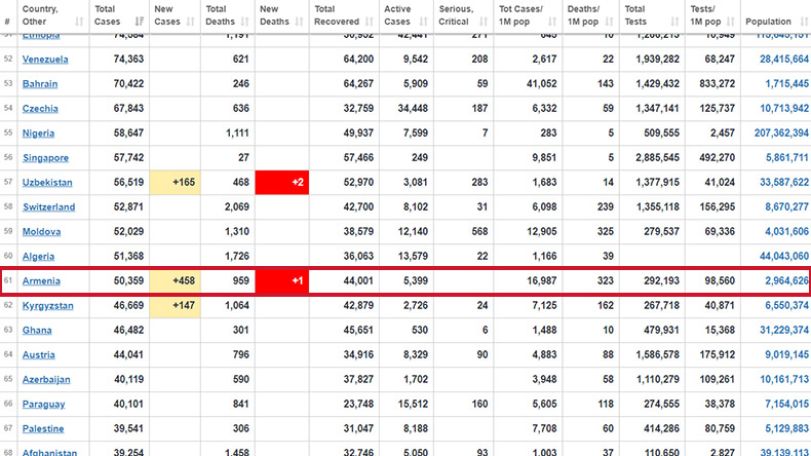The height and width of the screenshot is (456, 811).
Task: Select Czechia active cases 34,448 cell
Action: [x=407, y=109]
